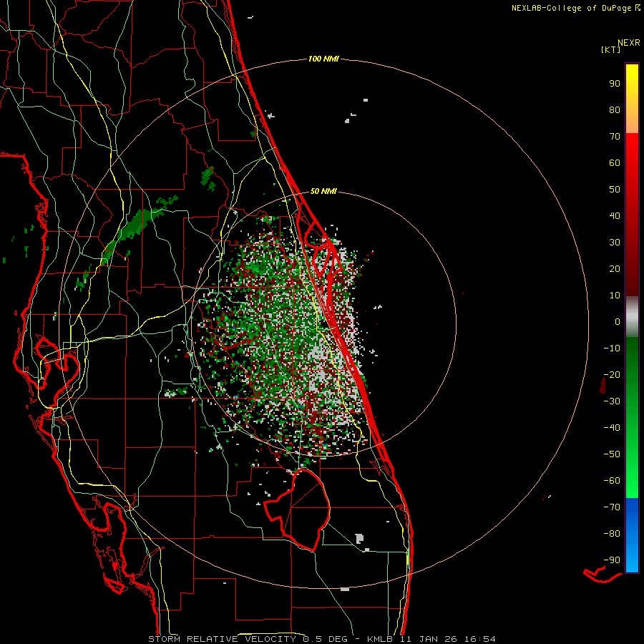The height and width of the screenshot is (644, 644).
Task: Click the 60 value on the velocity scale
Action: pyautogui.click(x=615, y=163)
